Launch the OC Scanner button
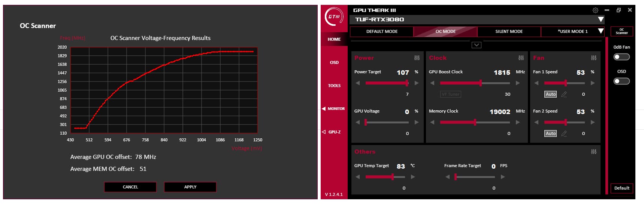The height and width of the screenshot is (206, 644). pyautogui.click(x=622, y=31)
